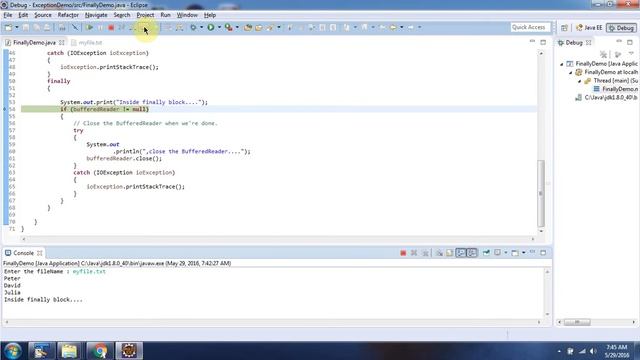Switch to the Java EE perspective
Image resolution: width=640 pixels, height=360 pixels.
(x=589, y=28)
